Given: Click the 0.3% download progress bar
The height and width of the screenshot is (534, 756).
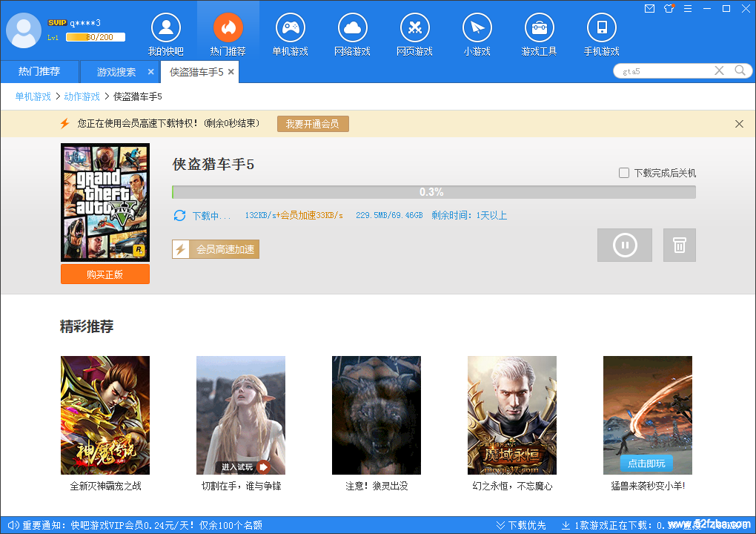Looking at the screenshot, I should (434, 192).
